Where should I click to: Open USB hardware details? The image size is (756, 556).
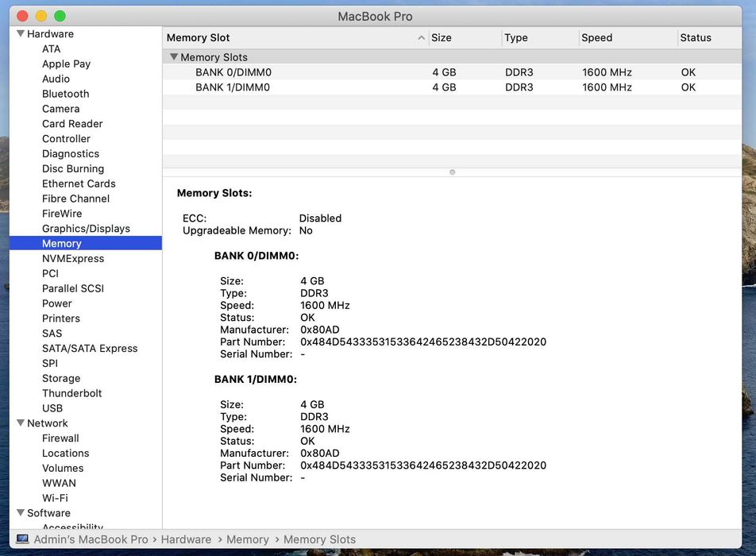[52, 408]
